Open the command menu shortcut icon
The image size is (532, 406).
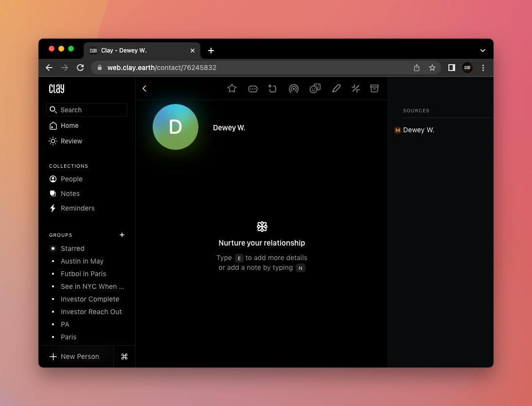click(124, 356)
